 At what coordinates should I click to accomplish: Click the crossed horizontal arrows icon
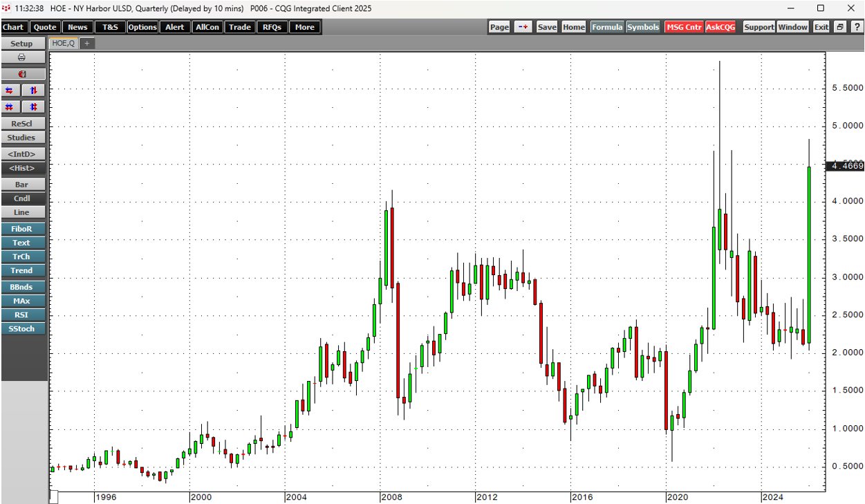point(10,107)
